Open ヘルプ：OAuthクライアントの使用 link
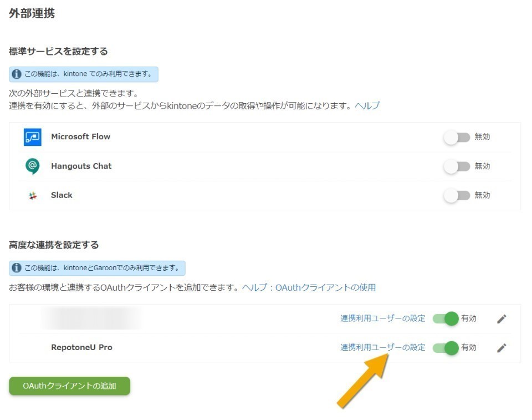Image resolution: width=532 pixels, height=420 pixels. pos(308,288)
